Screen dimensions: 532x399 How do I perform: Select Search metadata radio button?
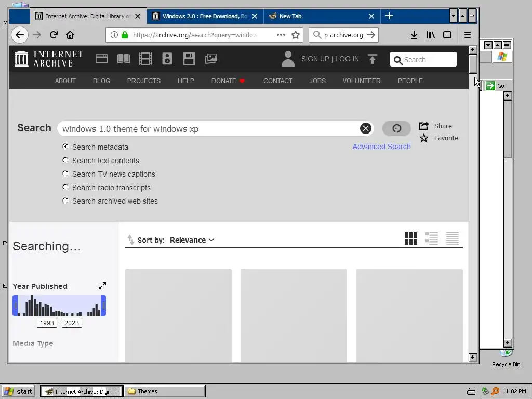click(65, 147)
